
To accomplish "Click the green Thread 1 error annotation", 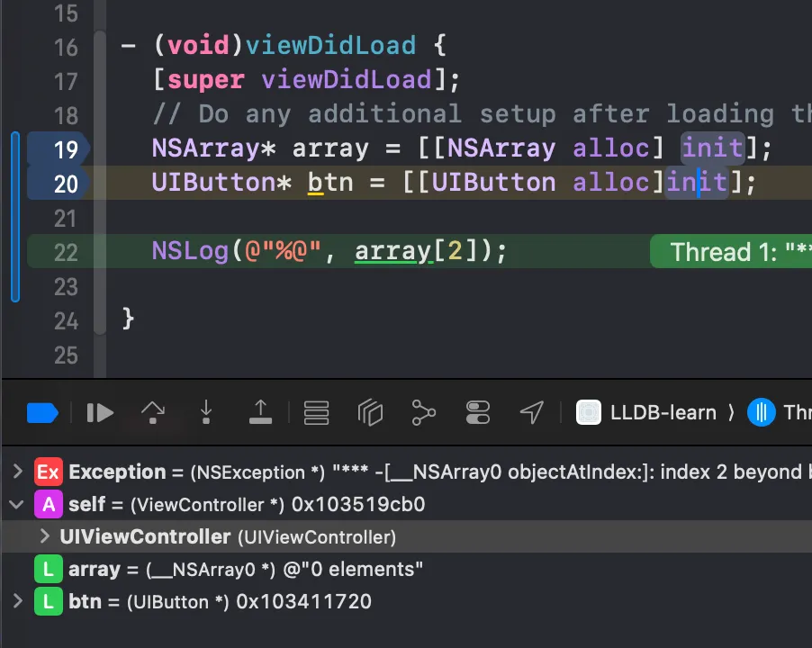I will pyautogui.click(x=731, y=252).
